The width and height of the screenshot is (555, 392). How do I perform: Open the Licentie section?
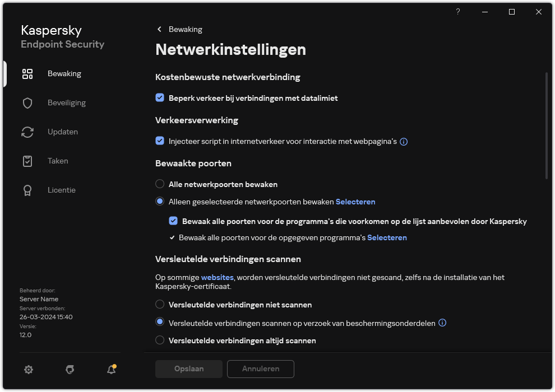tap(61, 190)
